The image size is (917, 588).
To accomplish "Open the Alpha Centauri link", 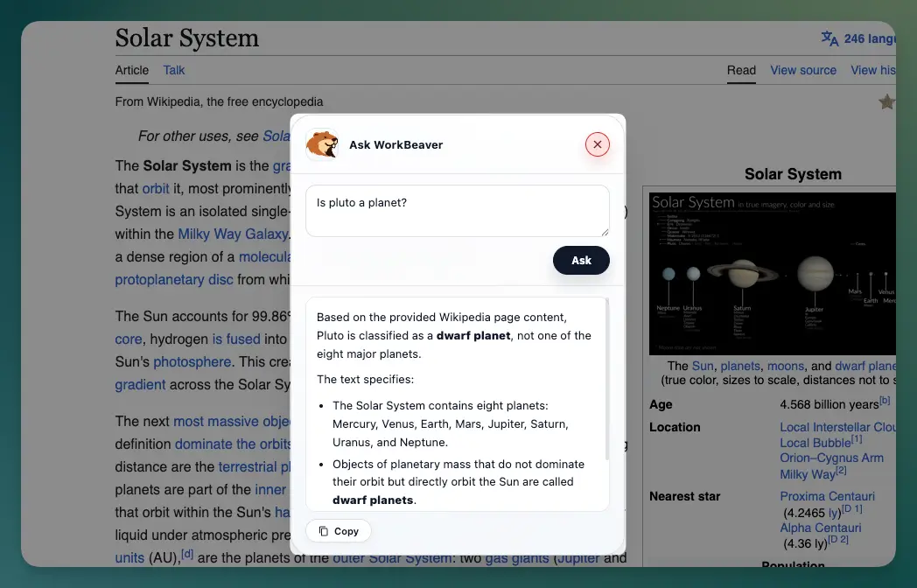I will coord(820,528).
